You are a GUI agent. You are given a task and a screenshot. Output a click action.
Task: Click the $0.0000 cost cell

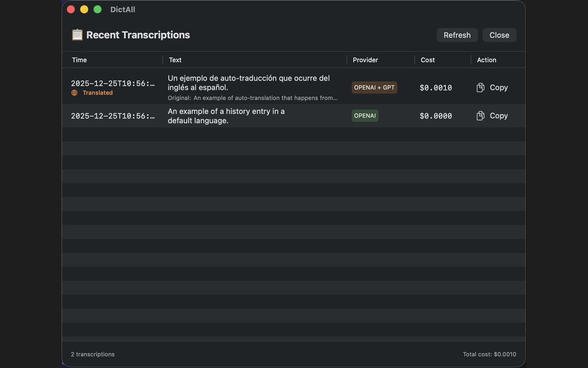(435, 116)
